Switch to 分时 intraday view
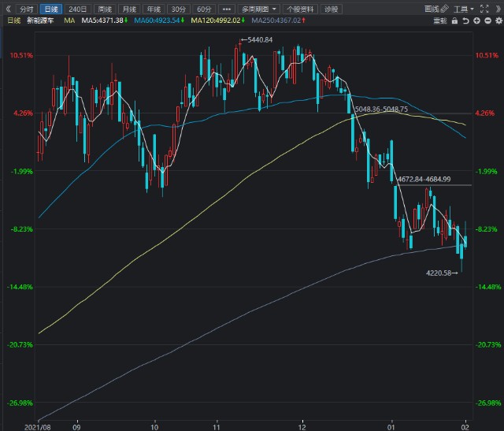 26,9
